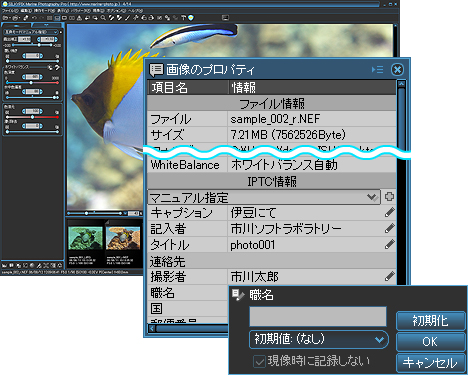The image size is (468, 375).
Task: Click the application icon in the title bar
Action: click(x=5, y=4)
